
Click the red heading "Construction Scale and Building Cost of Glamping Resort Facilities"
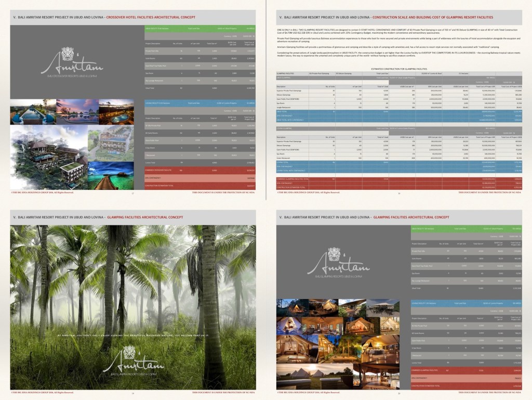pos(433,17)
